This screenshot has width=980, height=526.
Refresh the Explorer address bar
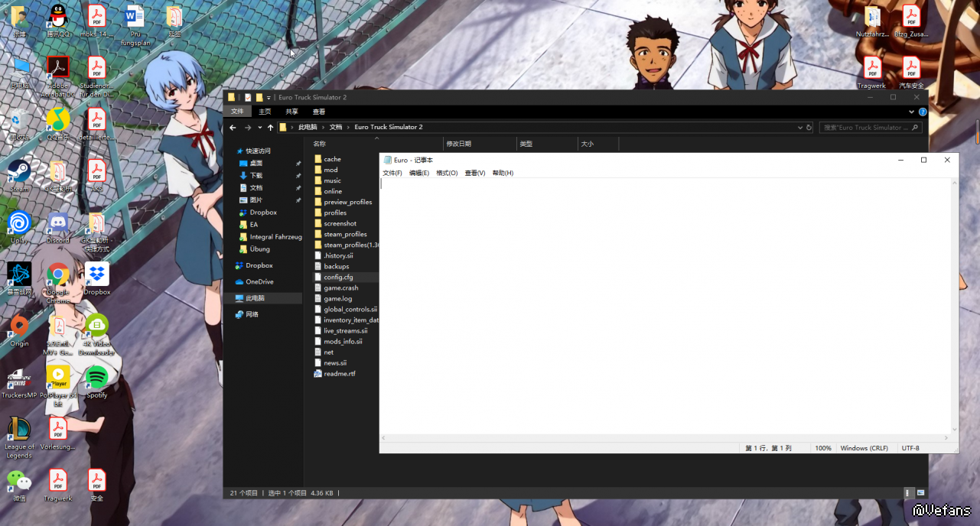pos(809,128)
